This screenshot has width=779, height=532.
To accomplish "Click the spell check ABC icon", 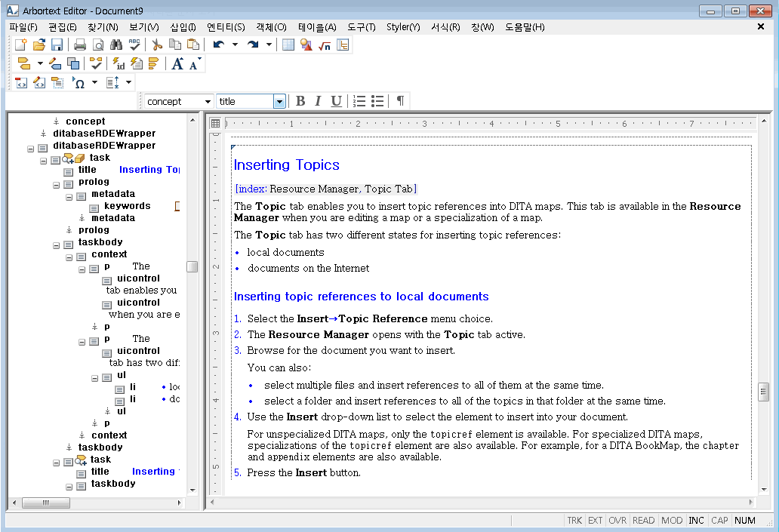I will (134, 45).
